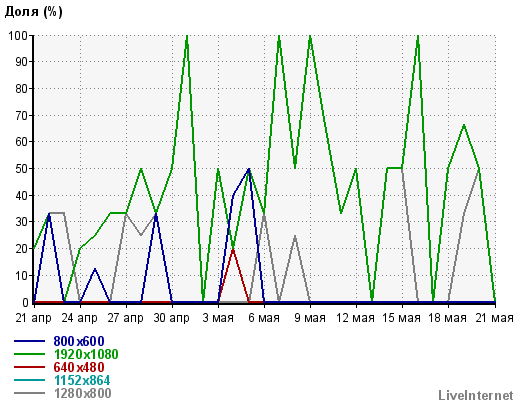Image resolution: width=520 pixels, height=405 pixels.
Task: Click the 1152x864 legend label
Action: point(82,380)
